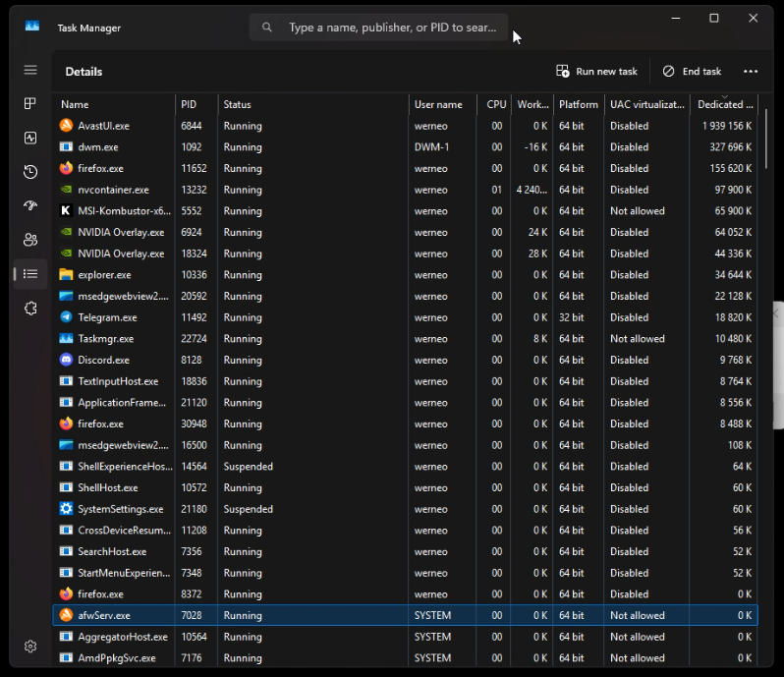Open Users page in sidebar
The width and height of the screenshot is (784, 677).
tap(30, 240)
